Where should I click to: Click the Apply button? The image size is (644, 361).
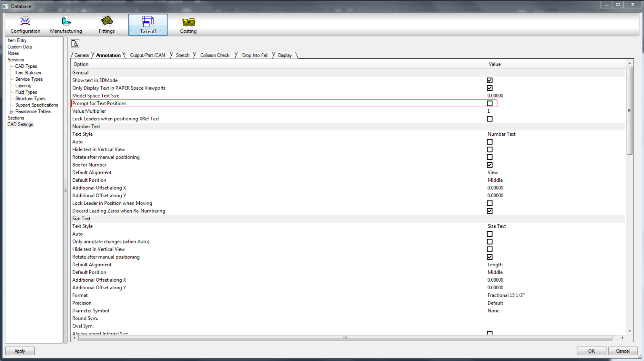click(20, 351)
